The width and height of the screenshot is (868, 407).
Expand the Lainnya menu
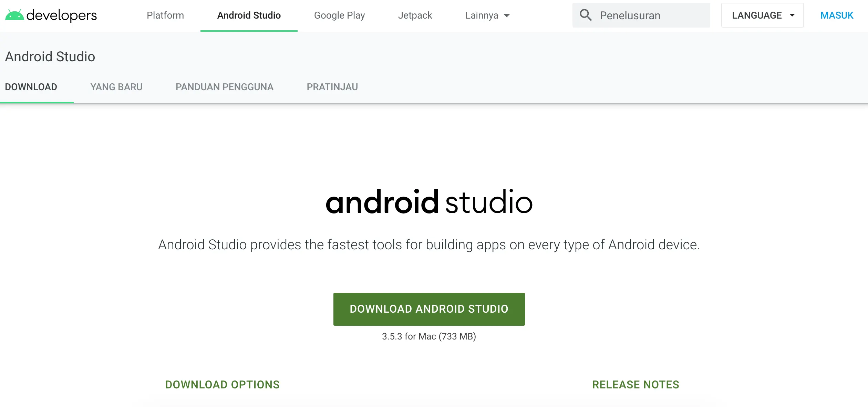[x=482, y=15]
